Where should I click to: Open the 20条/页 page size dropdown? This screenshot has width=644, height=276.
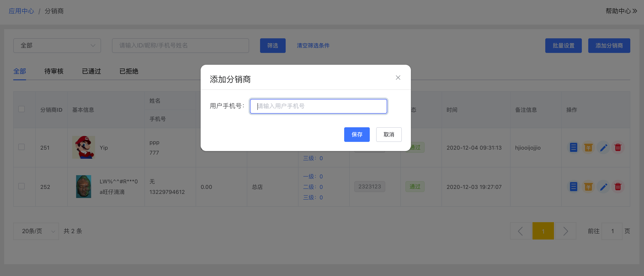(x=36, y=231)
